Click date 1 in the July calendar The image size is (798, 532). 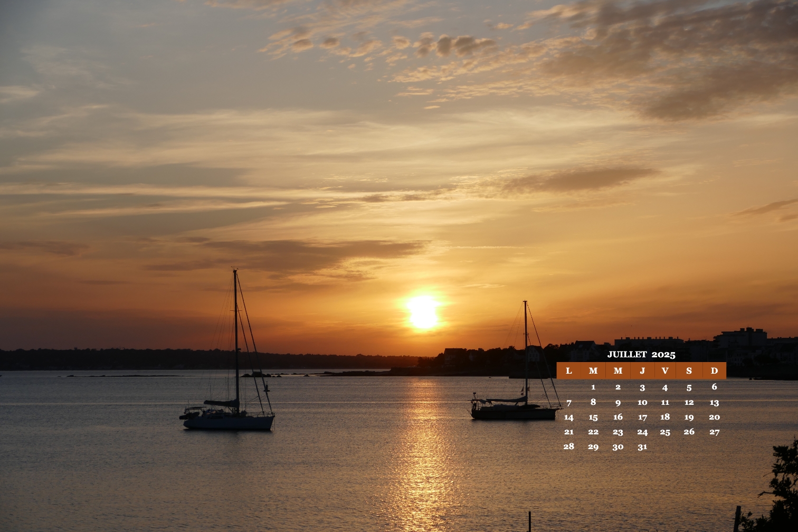click(x=593, y=387)
